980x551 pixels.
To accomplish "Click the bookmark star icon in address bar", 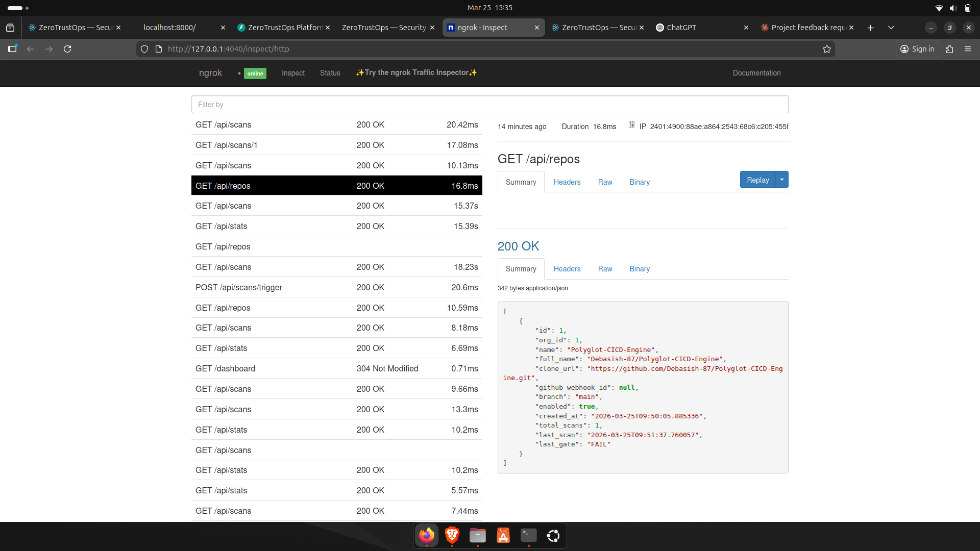I will [827, 49].
